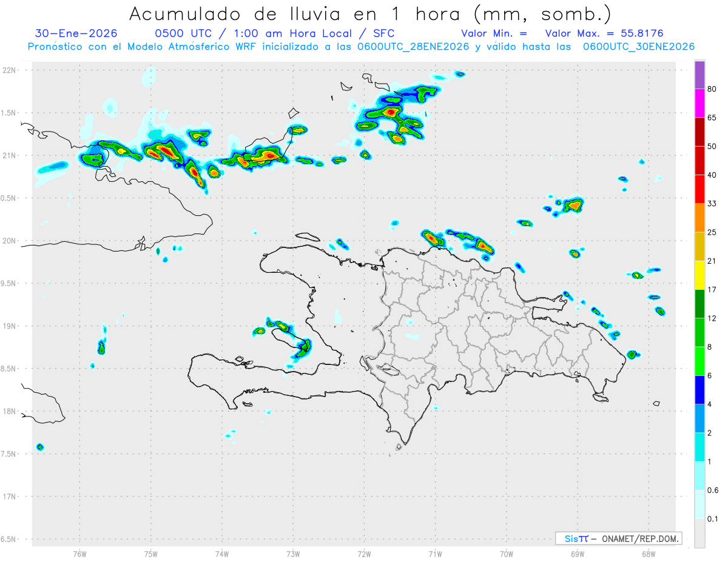Click the '17N' latitude axis label
This screenshot has height=562, width=728.
pos(9,497)
